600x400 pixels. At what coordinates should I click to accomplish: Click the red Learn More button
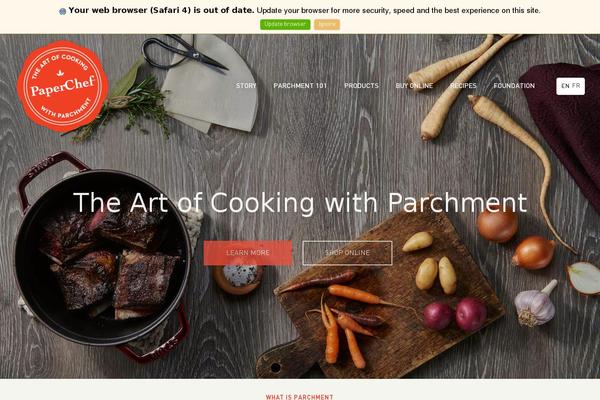(248, 253)
